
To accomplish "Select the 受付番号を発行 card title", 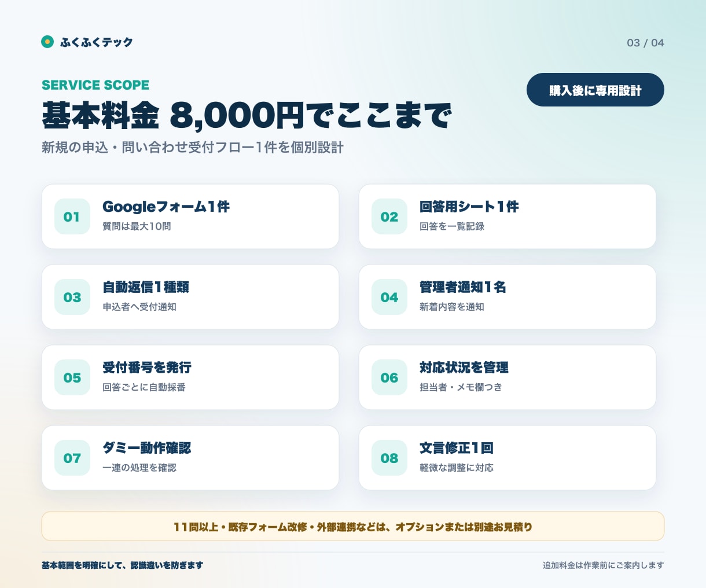I will tap(147, 367).
